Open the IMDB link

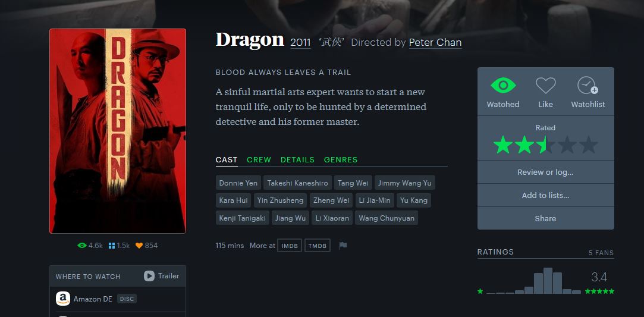coord(290,246)
